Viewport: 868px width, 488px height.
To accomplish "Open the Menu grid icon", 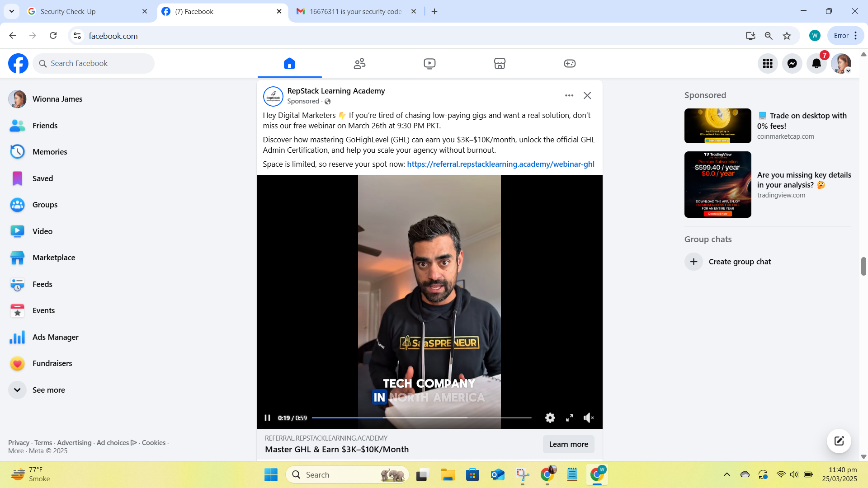I will coord(768,63).
